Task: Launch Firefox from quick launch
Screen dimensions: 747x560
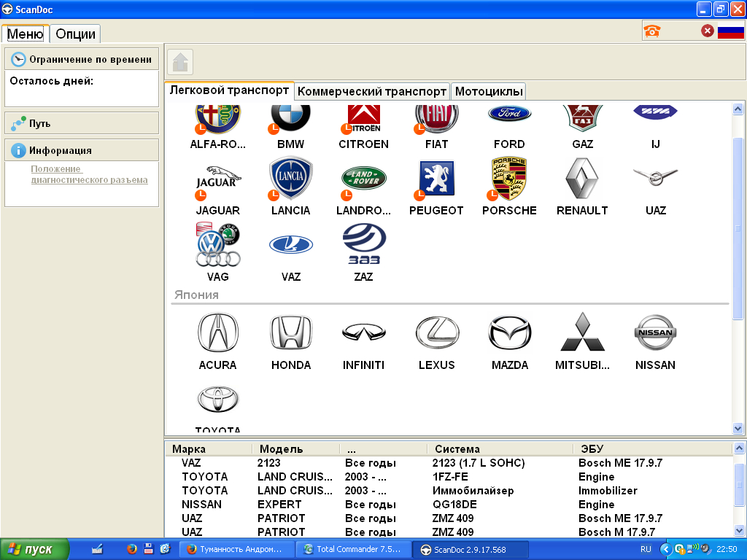Action: (x=131, y=549)
